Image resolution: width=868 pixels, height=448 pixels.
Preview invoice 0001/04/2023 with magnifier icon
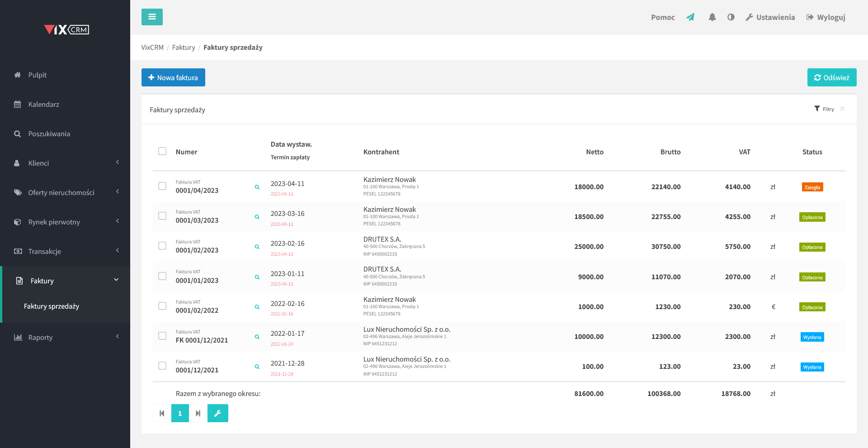257,187
